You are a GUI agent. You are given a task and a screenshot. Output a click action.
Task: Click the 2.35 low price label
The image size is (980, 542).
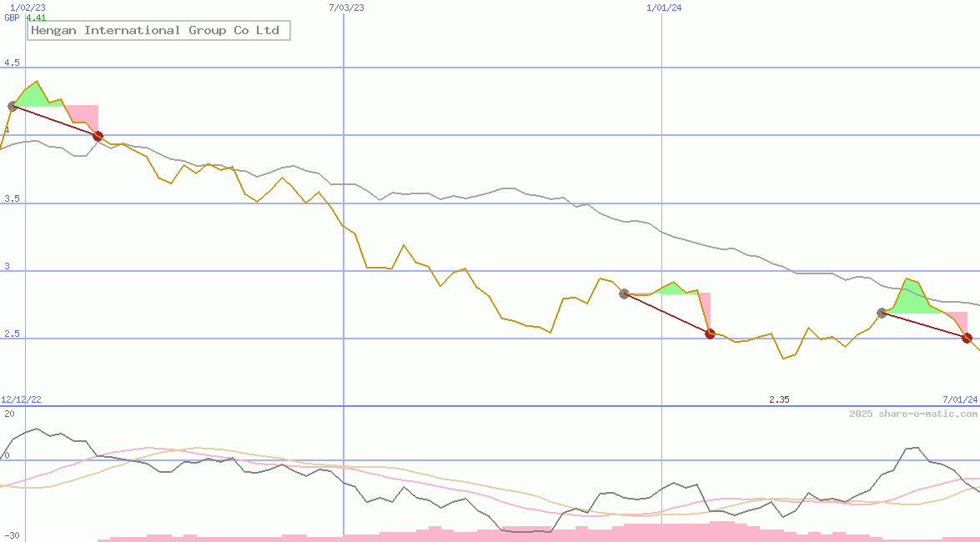point(779,399)
